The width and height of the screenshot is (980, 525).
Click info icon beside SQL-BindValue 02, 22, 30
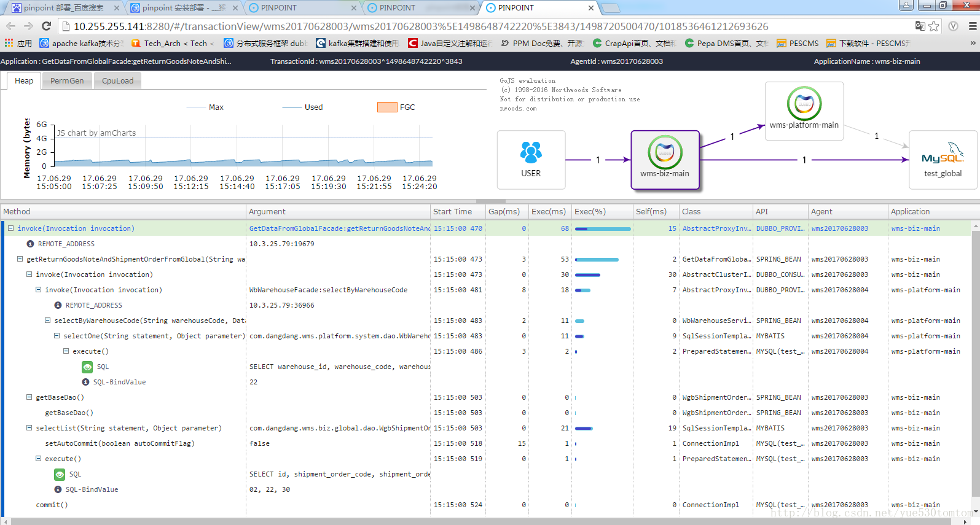pos(58,489)
